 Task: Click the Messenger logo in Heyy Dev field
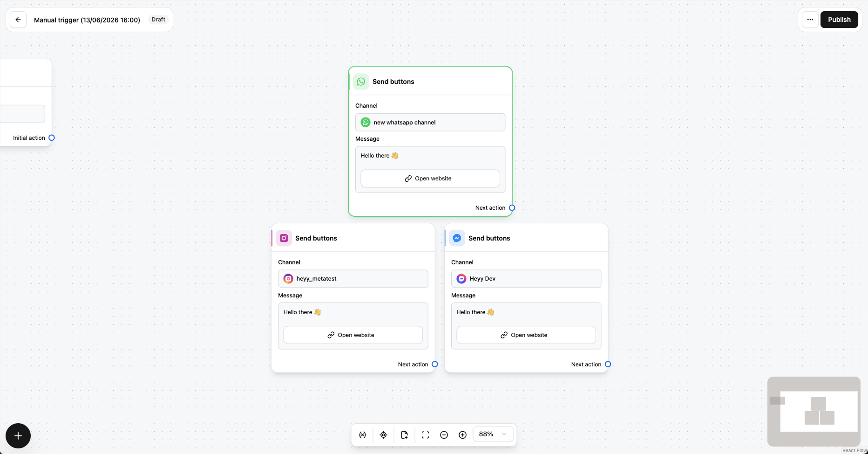click(x=461, y=279)
